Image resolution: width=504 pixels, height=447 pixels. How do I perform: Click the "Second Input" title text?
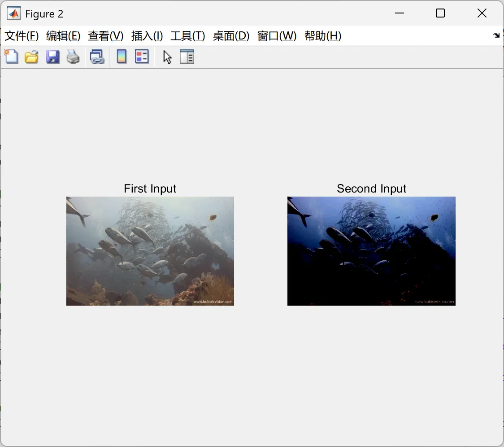click(x=372, y=188)
